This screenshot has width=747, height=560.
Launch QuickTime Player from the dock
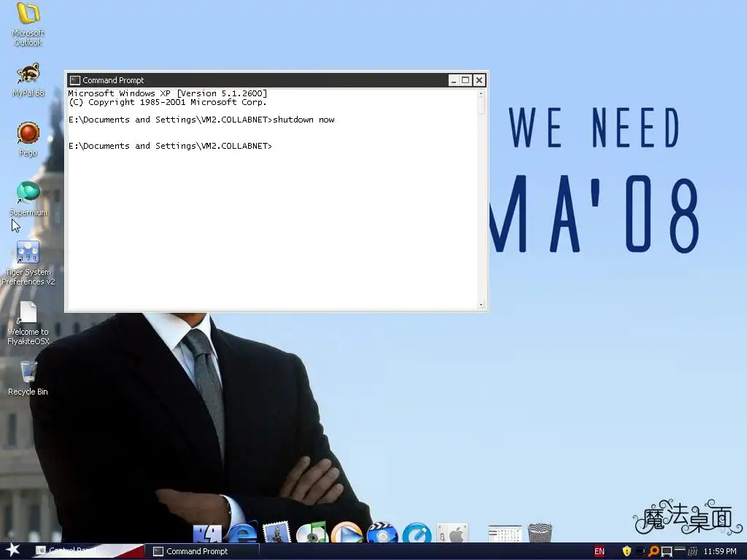point(417,532)
